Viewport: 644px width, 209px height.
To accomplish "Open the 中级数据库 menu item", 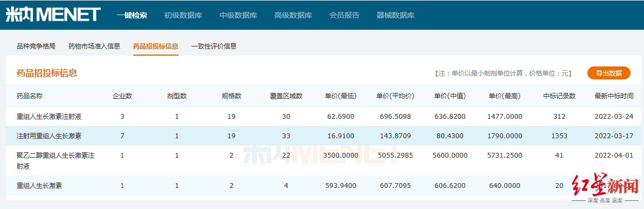I will tap(238, 16).
